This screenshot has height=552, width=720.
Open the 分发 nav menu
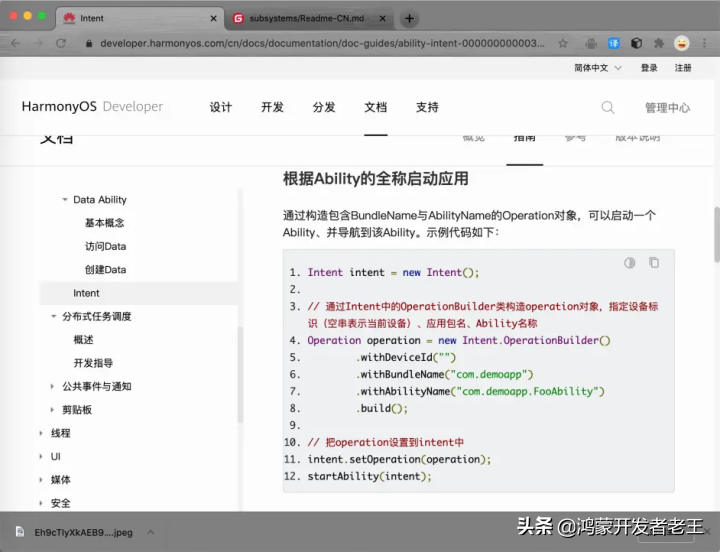[324, 107]
